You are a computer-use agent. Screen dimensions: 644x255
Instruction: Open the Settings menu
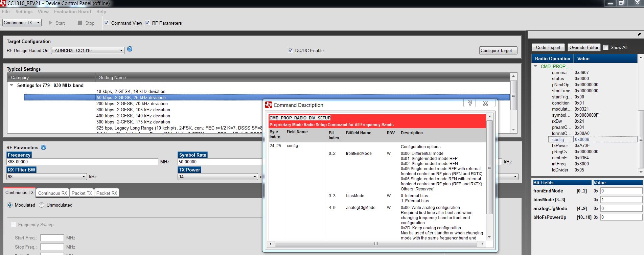pos(24,11)
